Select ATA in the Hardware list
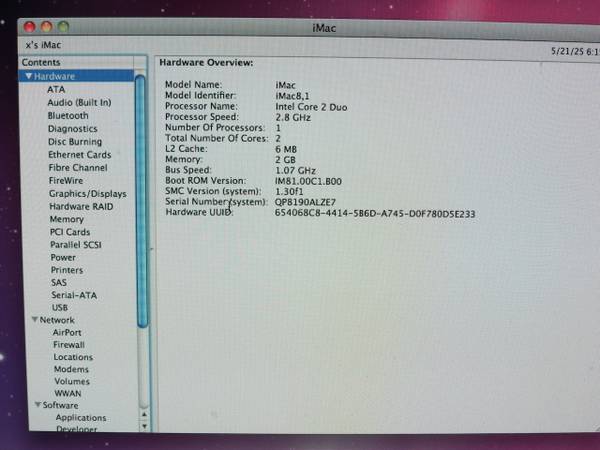600x450 pixels. point(56,89)
